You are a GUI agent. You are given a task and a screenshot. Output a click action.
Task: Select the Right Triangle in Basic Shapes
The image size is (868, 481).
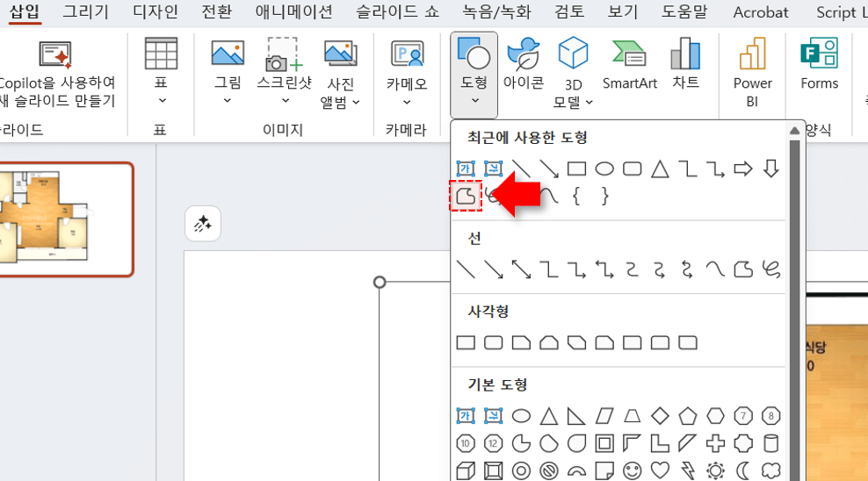click(x=576, y=416)
